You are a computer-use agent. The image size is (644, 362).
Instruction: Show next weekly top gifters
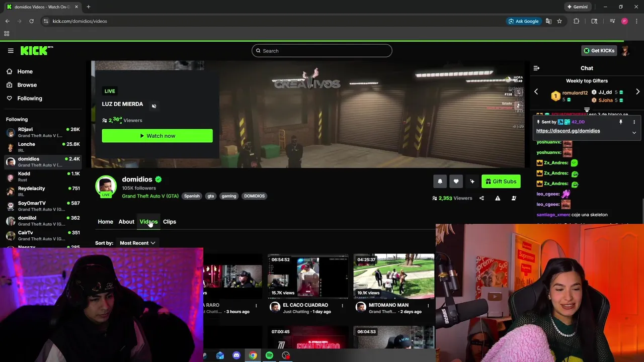(x=637, y=92)
